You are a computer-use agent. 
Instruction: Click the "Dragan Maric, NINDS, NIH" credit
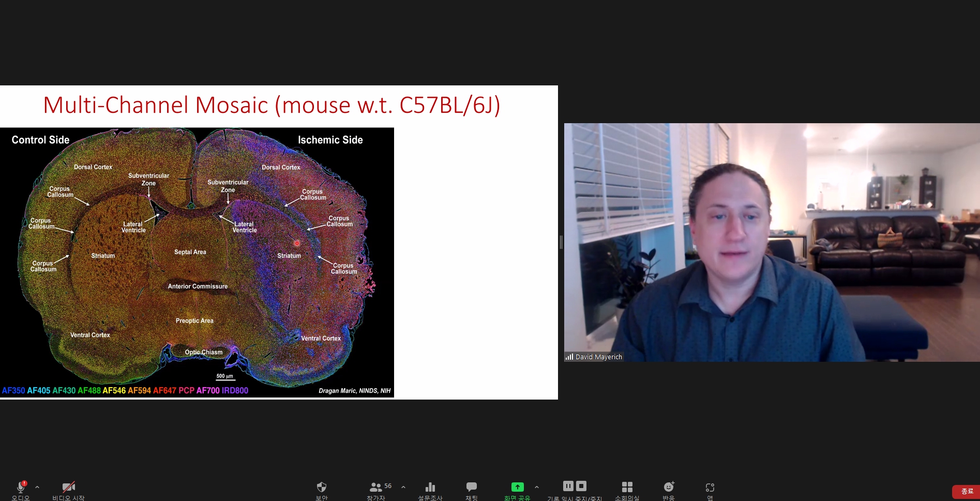click(355, 391)
